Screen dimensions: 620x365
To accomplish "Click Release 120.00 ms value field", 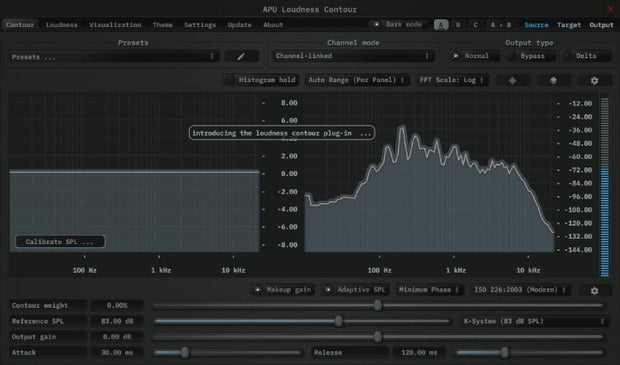I will tap(419, 352).
